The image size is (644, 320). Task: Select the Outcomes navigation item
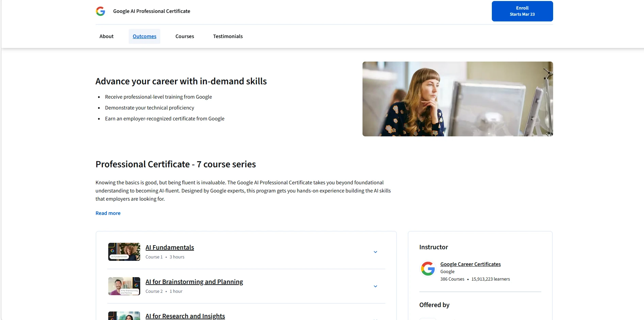[144, 36]
